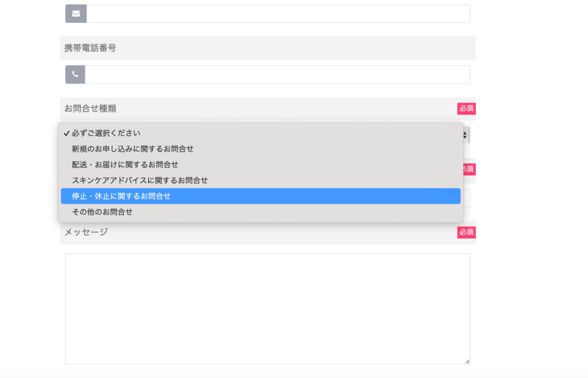Click the checkmark next to 必ずご選択ください
588x378 pixels.
(67, 134)
